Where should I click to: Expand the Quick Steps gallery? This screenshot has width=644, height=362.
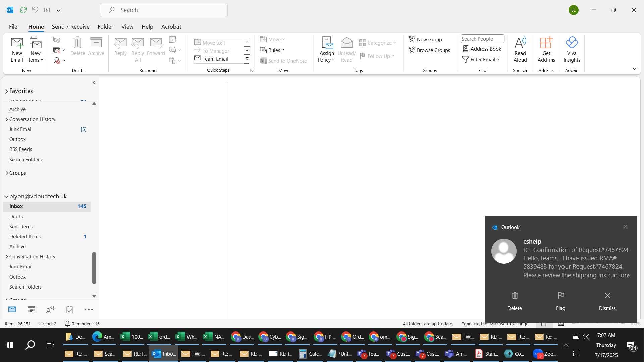tap(247, 59)
